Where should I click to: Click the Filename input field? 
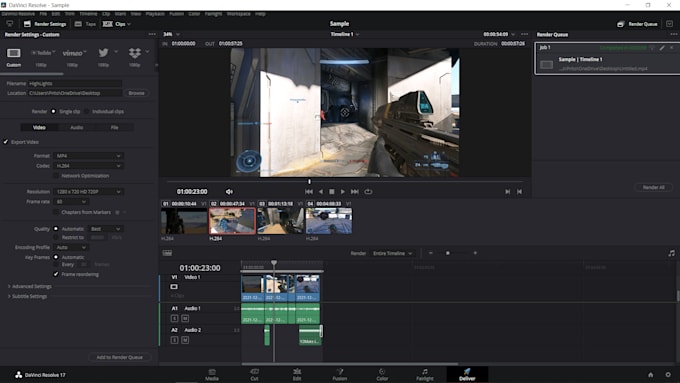[x=75, y=83]
